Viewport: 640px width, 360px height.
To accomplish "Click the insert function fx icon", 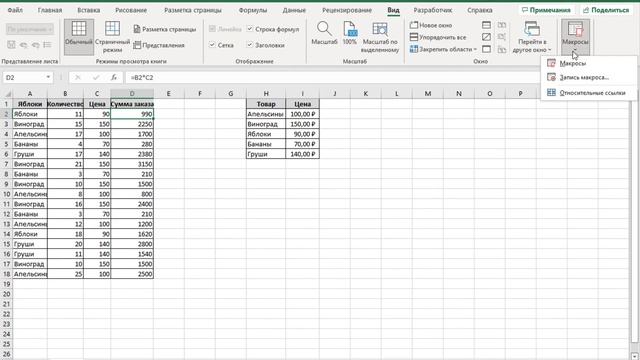I will (x=114, y=77).
